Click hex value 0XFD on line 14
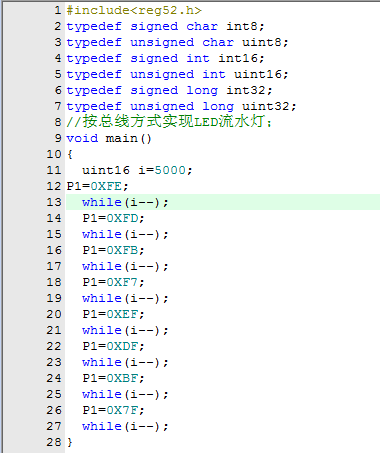380x453 pixels. [x=123, y=218]
